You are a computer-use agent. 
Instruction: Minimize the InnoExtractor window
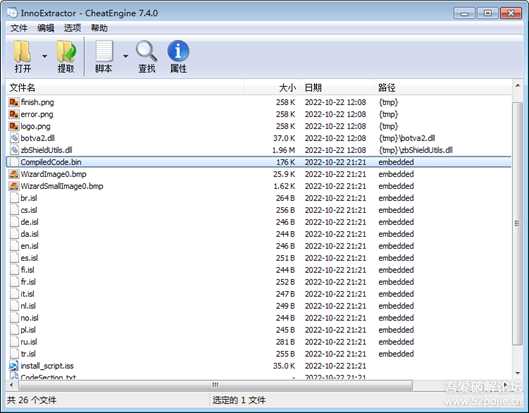[465, 13]
